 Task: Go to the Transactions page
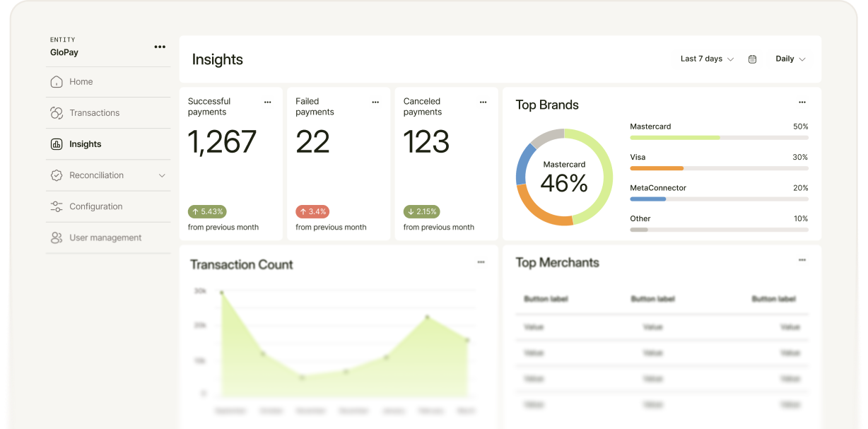[95, 113]
